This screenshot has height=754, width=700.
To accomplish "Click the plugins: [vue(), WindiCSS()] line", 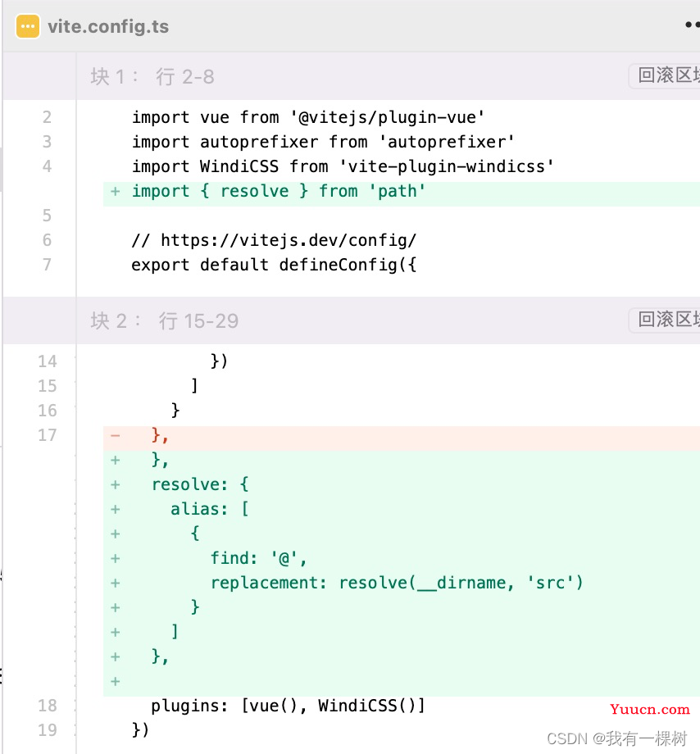I will click(x=288, y=706).
